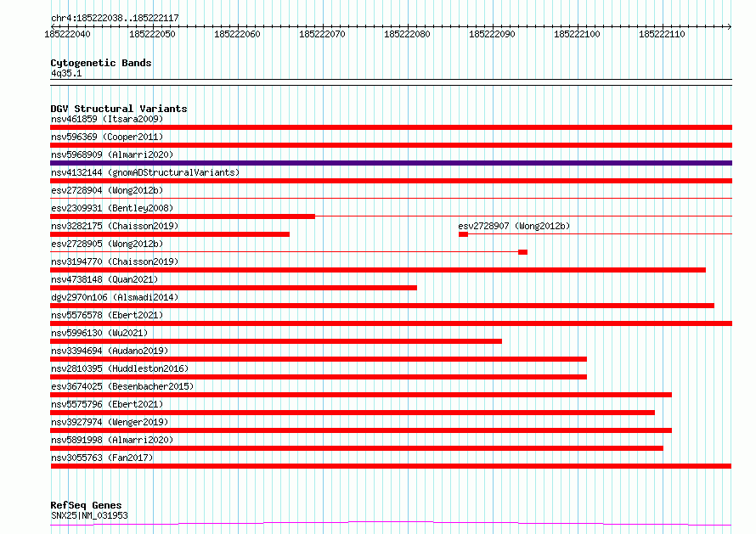Click the red nsv4738148 variant bar
The height and width of the screenshot is (534, 756).
pyautogui.click(x=234, y=288)
